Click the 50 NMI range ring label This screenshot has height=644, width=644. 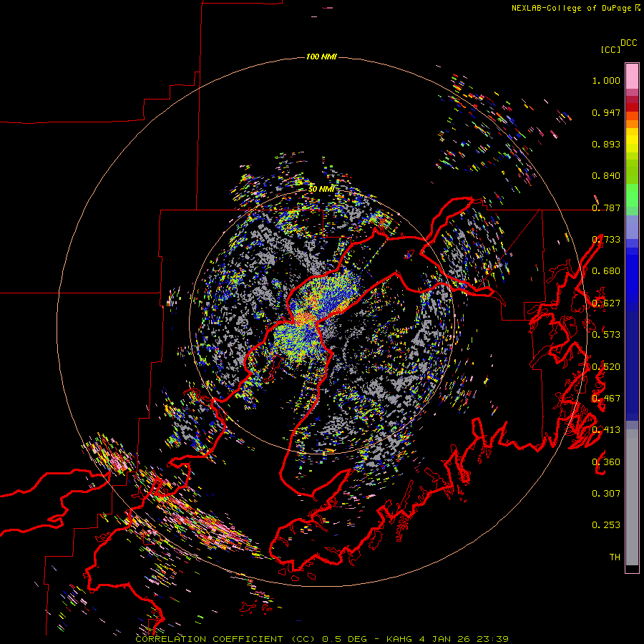321,189
